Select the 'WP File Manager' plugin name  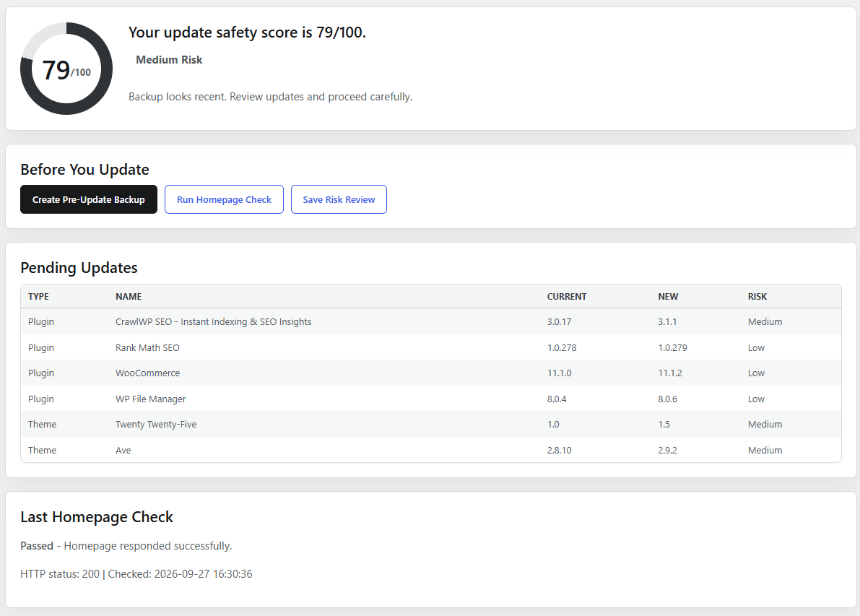151,399
